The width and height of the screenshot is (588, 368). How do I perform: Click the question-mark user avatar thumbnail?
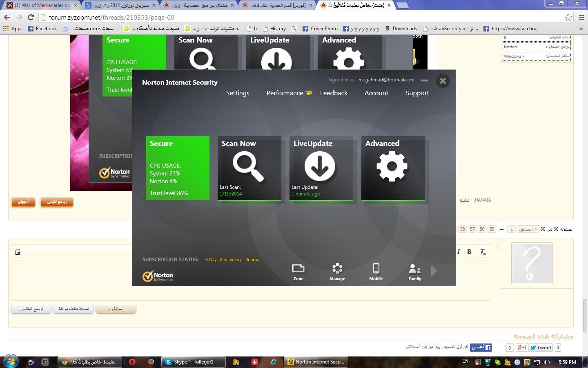(532, 263)
